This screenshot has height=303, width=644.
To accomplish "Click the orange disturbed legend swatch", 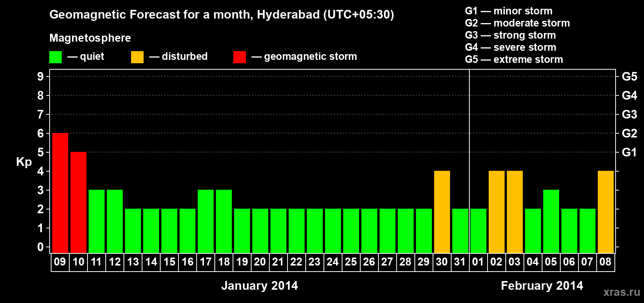I will (137, 57).
